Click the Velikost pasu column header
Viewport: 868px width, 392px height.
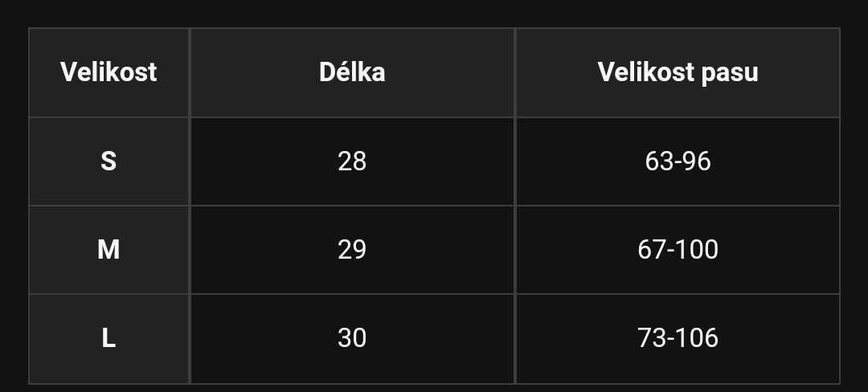pos(678,72)
